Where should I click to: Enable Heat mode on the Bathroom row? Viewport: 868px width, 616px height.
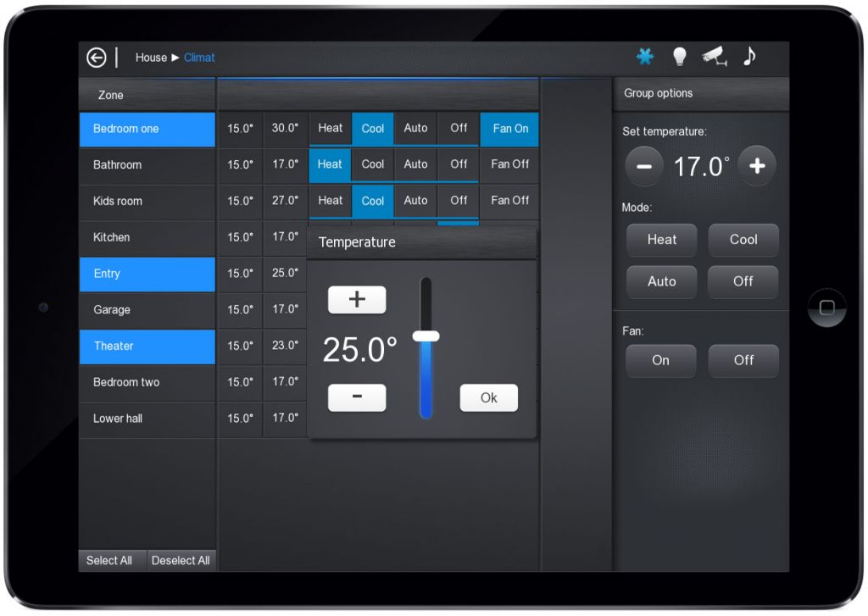tap(330, 165)
